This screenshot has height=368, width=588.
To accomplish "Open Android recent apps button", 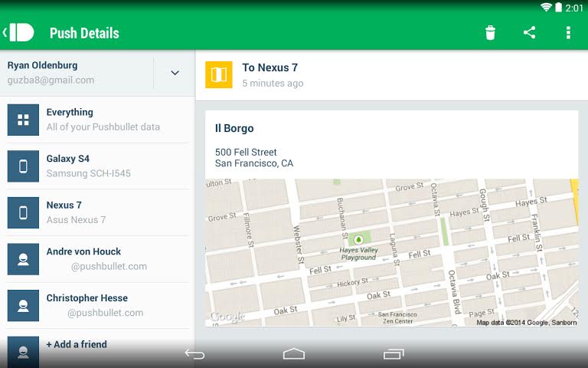I will pyautogui.click(x=394, y=353).
